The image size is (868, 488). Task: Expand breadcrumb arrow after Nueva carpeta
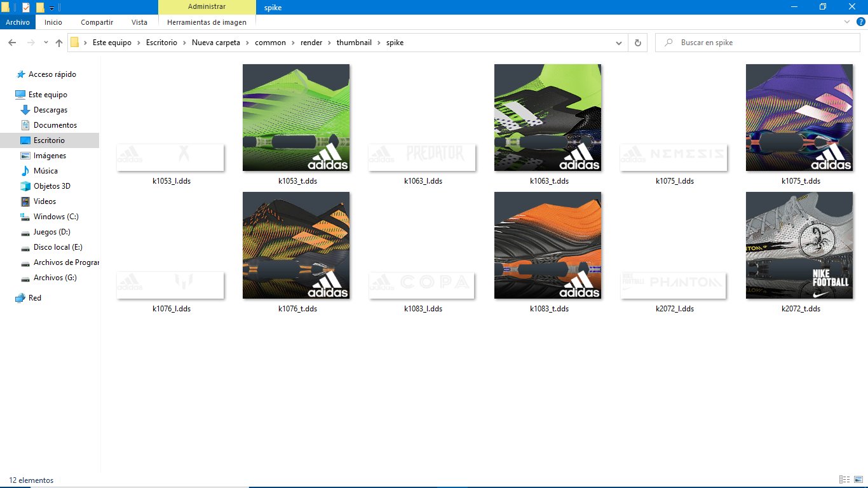[x=248, y=43]
